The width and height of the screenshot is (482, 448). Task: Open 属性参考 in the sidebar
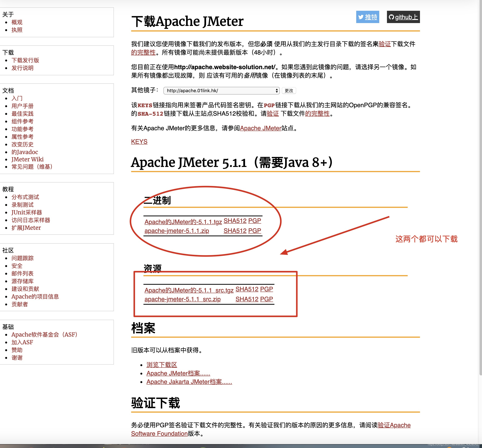pos(22,137)
